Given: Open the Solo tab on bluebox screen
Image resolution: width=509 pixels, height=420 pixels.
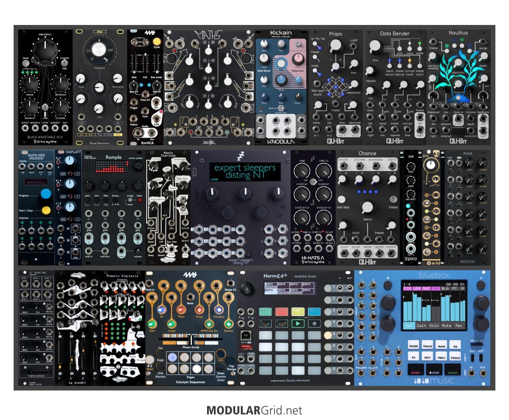Looking at the screenshot, I should pyautogui.click(x=434, y=325).
